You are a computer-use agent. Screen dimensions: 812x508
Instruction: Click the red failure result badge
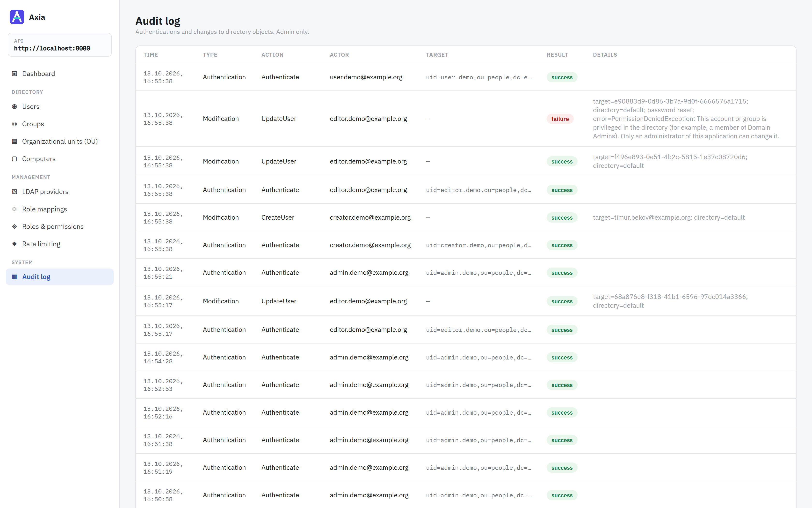click(x=560, y=119)
